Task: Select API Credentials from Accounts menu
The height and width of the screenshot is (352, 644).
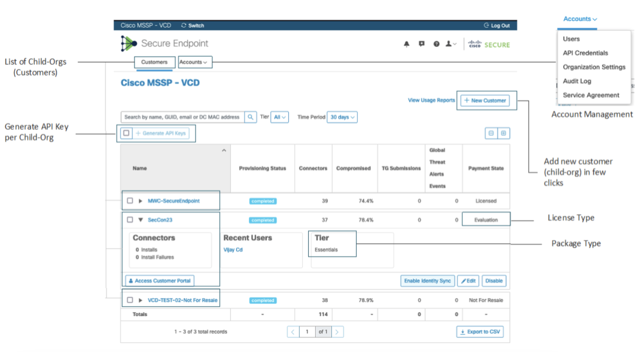Action: [585, 53]
